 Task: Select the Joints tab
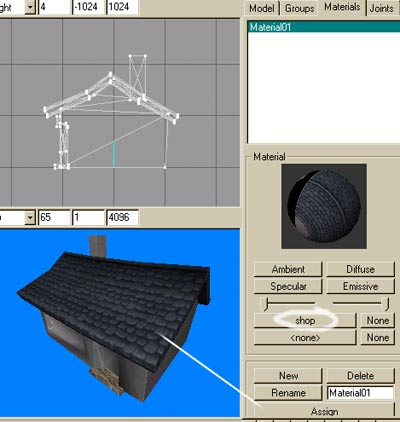click(x=382, y=8)
